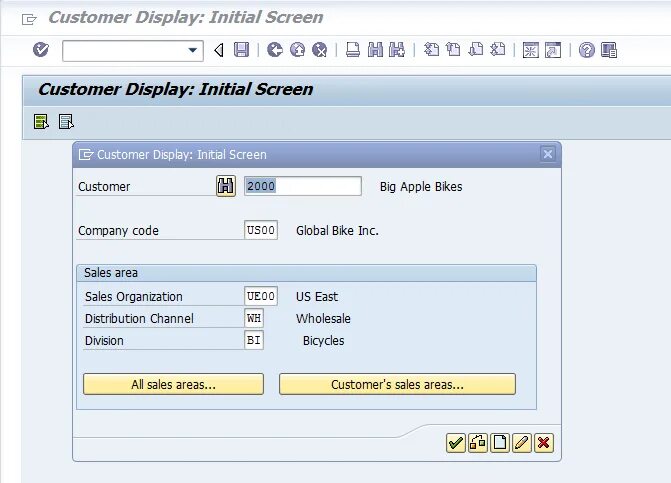Click the pencil Change dialog button
The height and width of the screenshot is (483, 671).
522,443
